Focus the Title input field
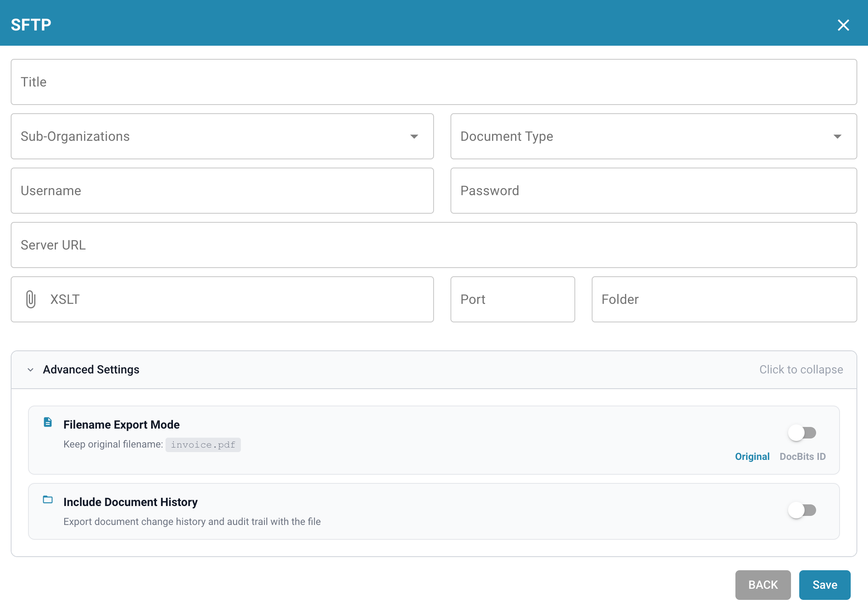Image resolution: width=868 pixels, height=611 pixels. (x=434, y=82)
